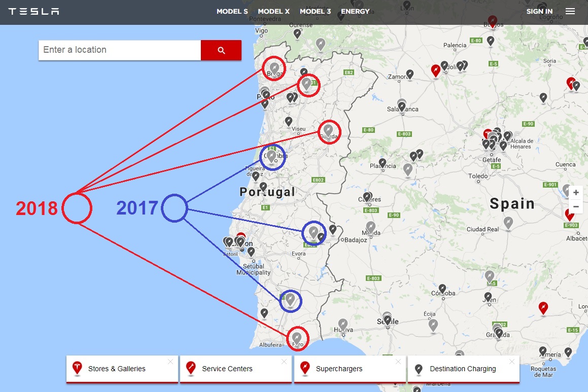This screenshot has width=588, height=392.
Task: Select the destination charging pin at Faro
Action: pos(297,337)
